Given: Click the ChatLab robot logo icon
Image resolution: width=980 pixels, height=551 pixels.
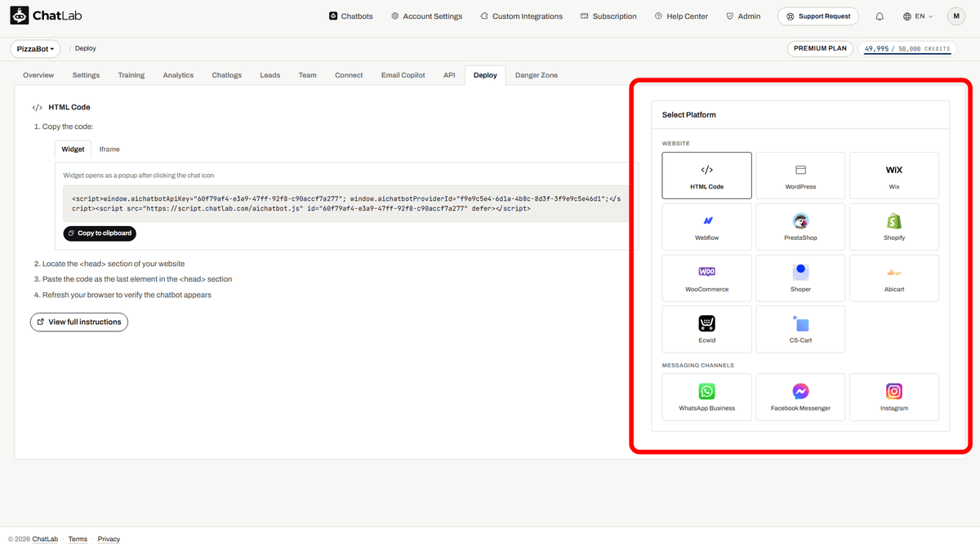Looking at the screenshot, I should click(x=19, y=16).
